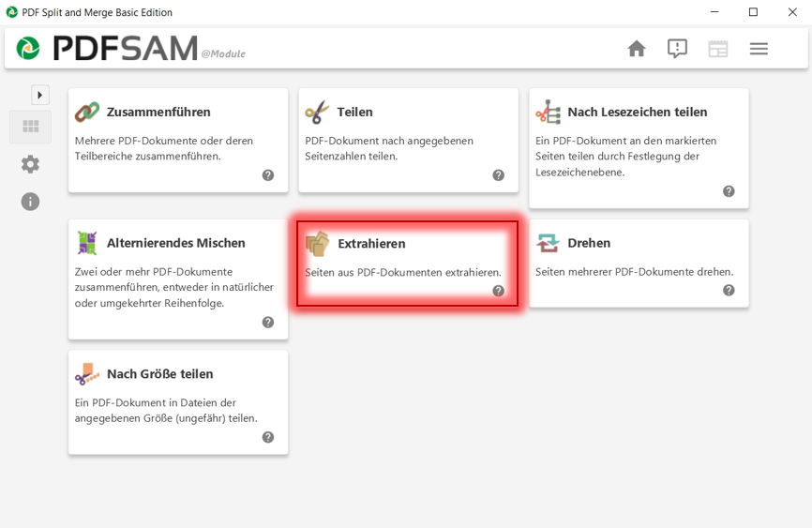Open help for Alternierendes Mischen
Image resolution: width=812 pixels, height=528 pixels.
point(268,323)
